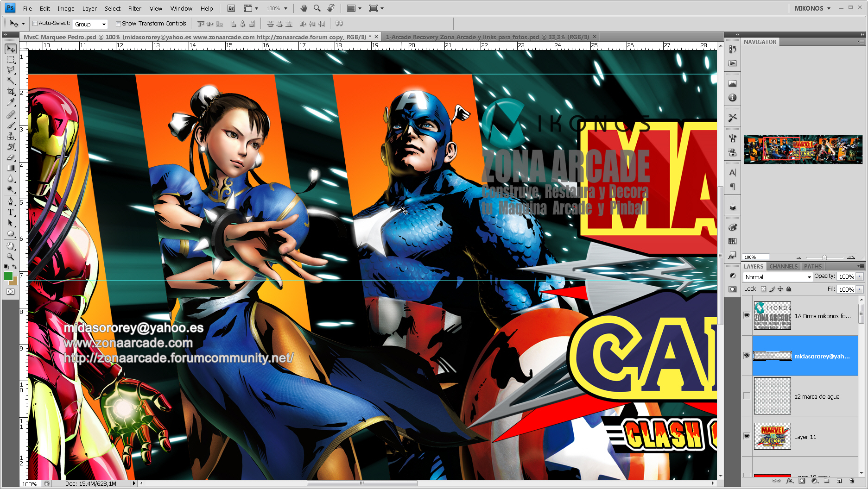Hide the 1A Firma mikonos layer
The image size is (868, 489).
click(x=747, y=315)
